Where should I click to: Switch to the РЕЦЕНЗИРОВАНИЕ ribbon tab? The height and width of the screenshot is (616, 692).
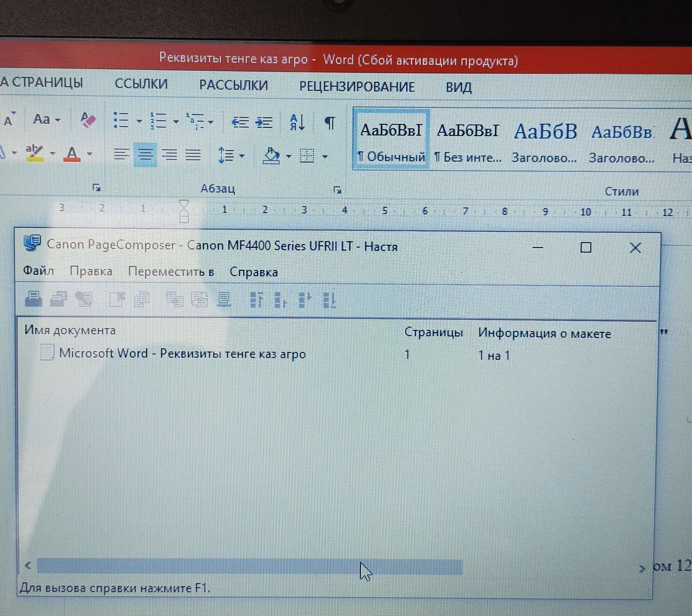pyautogui.click(x=357, y=87)
